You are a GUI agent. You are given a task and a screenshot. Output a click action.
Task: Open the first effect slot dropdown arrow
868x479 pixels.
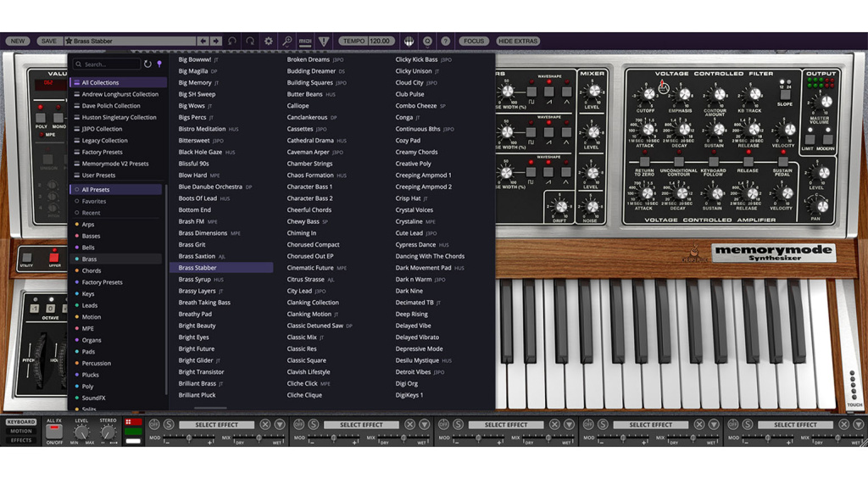click(280, 424)
